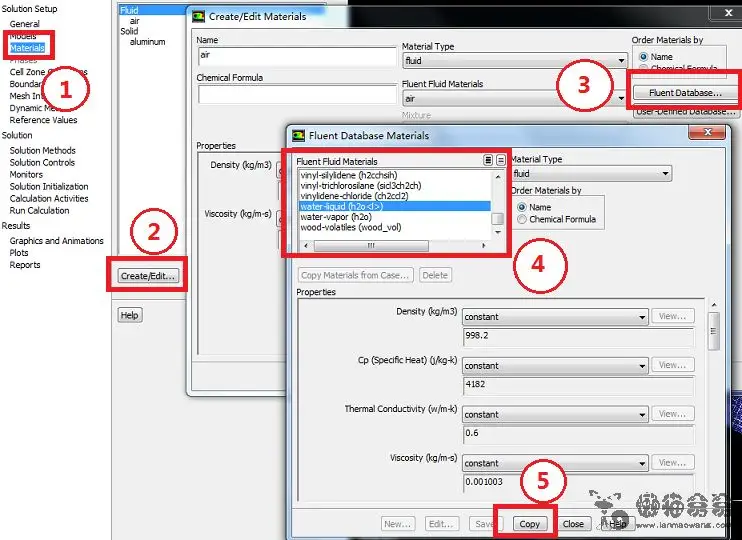Open the Fluent Database... button
The width and height of the screenshot is (742, 540).
coord(685,93)
